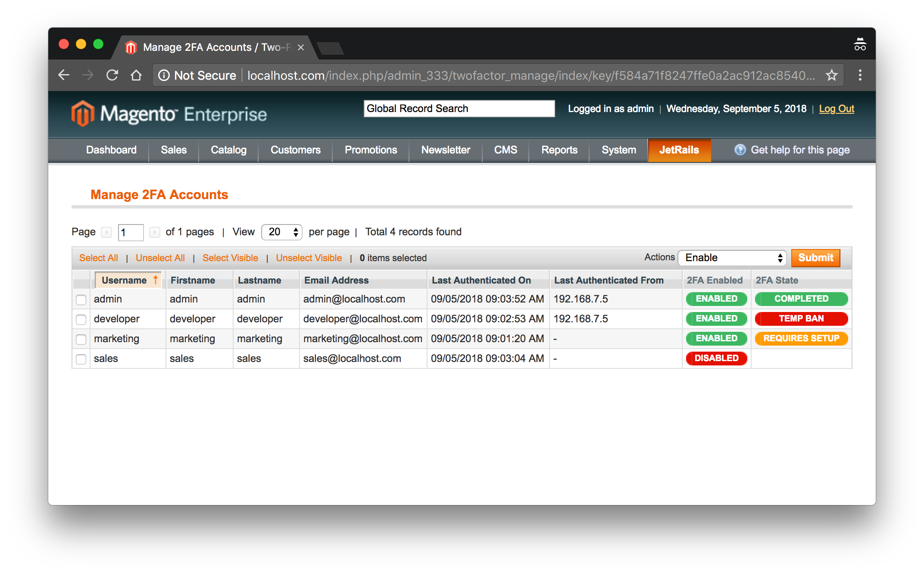Reload the page with refresh icon

112,75
